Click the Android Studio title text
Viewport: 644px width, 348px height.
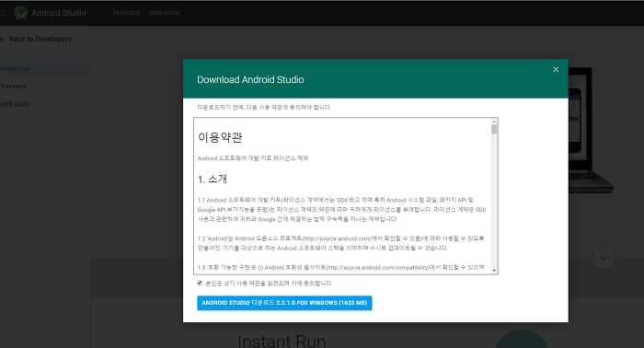click(59, 13)
